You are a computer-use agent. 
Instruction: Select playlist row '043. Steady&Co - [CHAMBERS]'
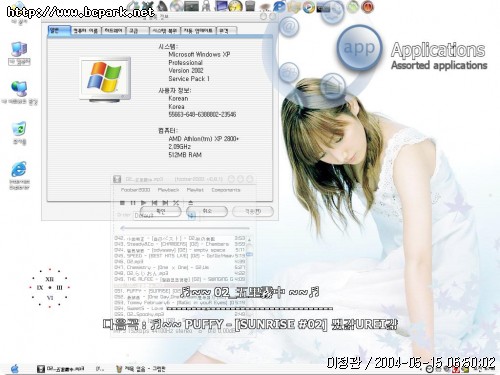179,244
